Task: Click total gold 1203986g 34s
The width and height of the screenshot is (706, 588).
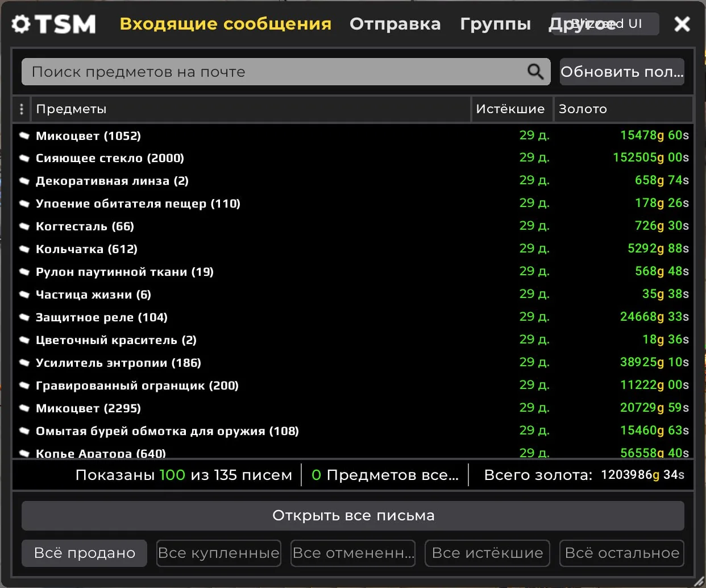Action: click(x=642, y=475)
